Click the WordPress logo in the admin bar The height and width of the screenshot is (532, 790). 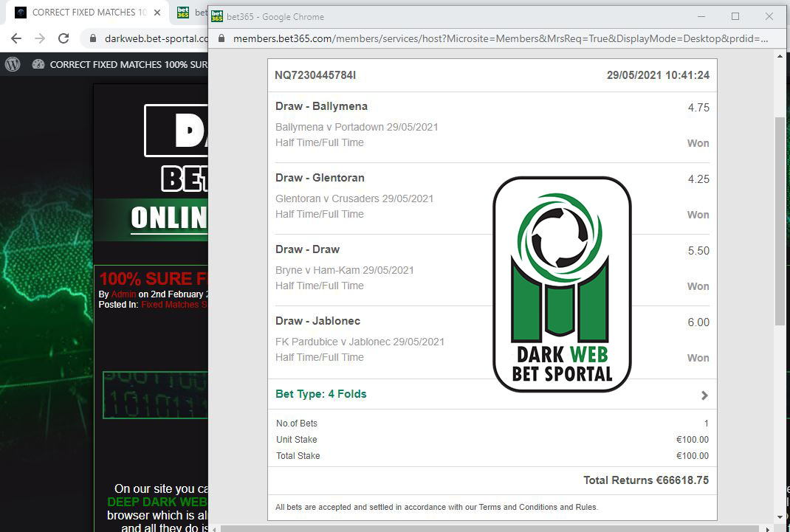tap(13, 64)
